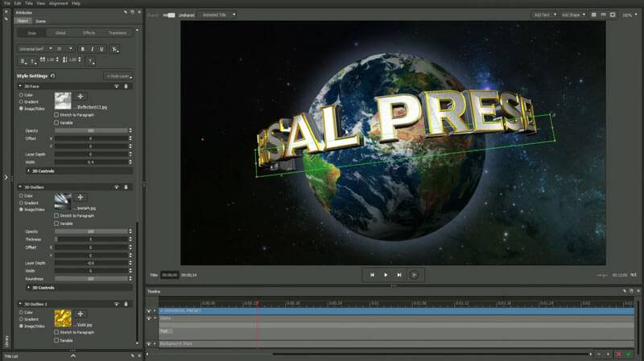644x361 pixels.
Task: Pin the Attributes panel with the pin icon
Action: [x=126, y=12]
